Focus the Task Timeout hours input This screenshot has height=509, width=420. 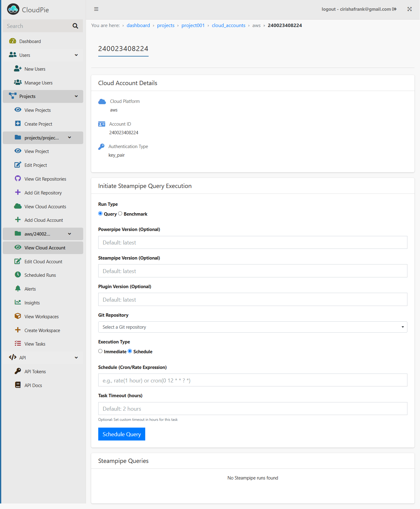pos(253,409)
